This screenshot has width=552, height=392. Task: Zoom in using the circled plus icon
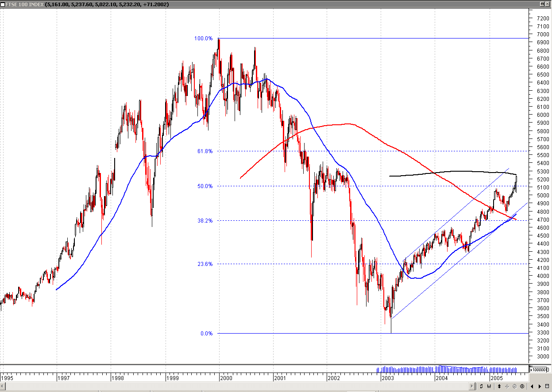click(523, 386)
